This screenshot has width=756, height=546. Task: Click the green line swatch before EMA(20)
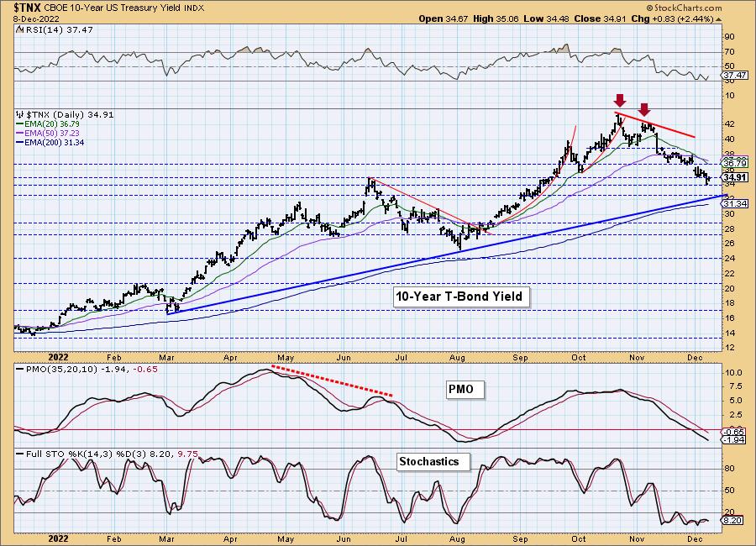point(20,124)
